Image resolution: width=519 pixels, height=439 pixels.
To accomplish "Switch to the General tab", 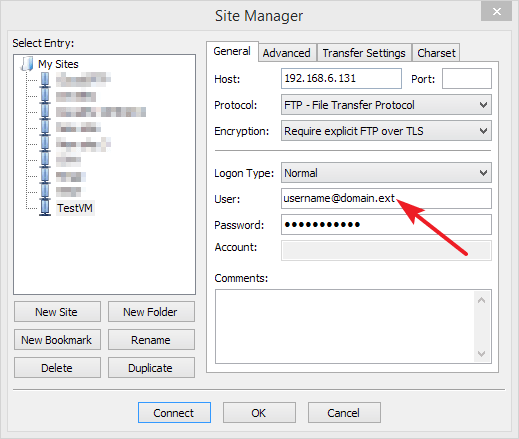I will [x=232, y=51].
